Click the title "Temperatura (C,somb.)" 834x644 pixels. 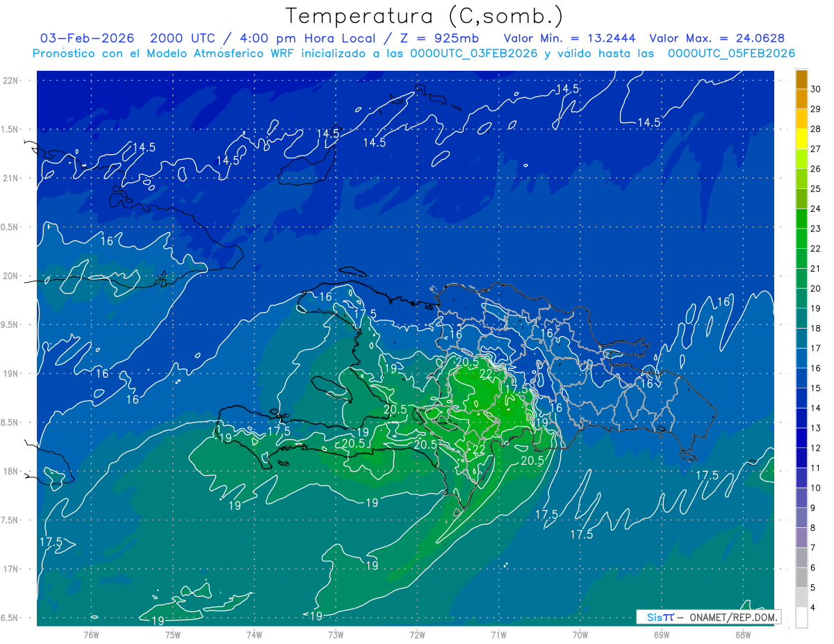[x=424, y=17]
